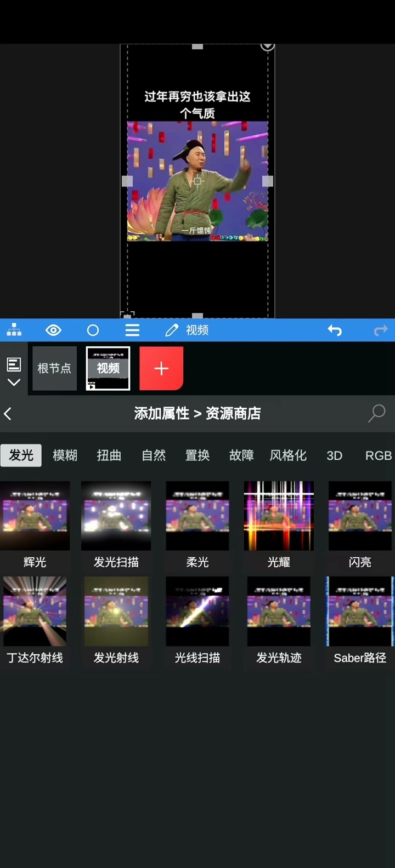Open the layer list panel icon

pyautogui.click(x=14, y=364)
